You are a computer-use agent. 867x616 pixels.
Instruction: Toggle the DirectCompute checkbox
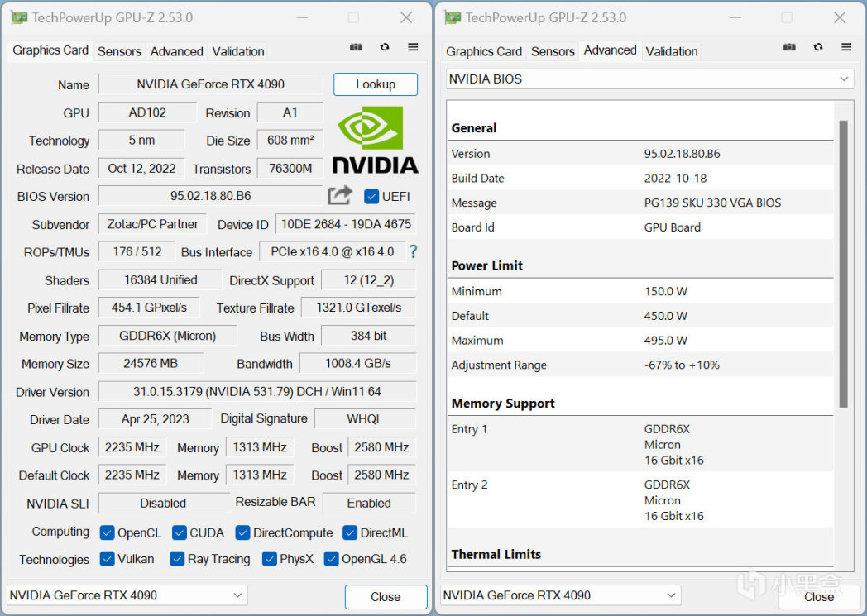pos(242,532)
